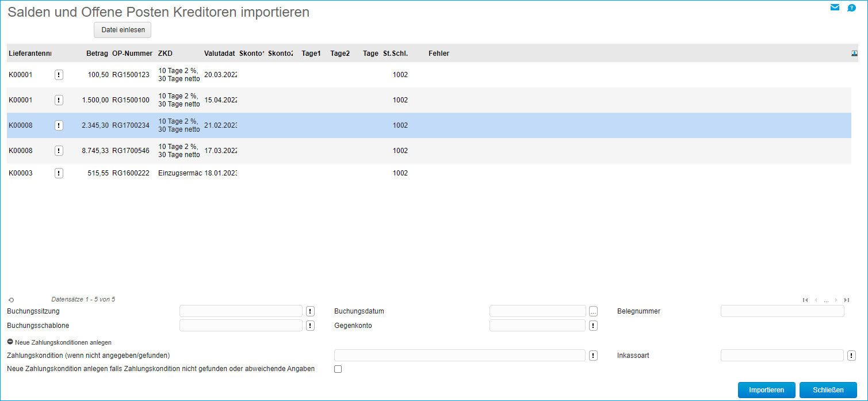
Task: Collapse the Neue Zahlungskonditionen anlegen section
Action: [x=10, y=342]
